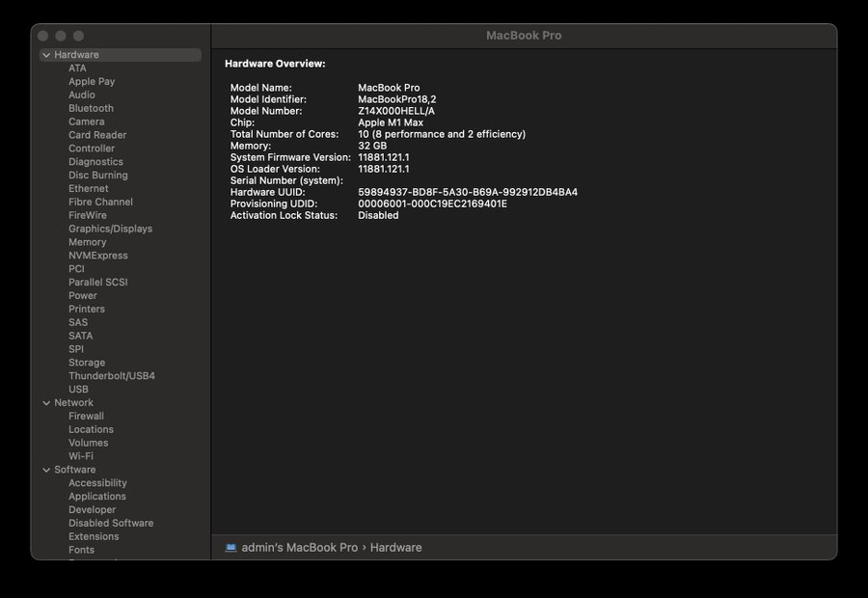
Task: Open Thunderbolt/USB4 information
Action: [x=112, y=376]
